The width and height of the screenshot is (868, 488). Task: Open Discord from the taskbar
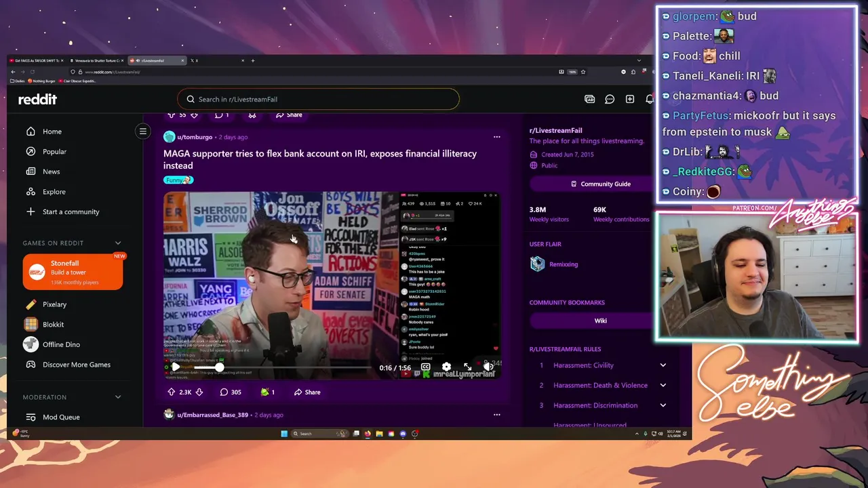point(403,434)
